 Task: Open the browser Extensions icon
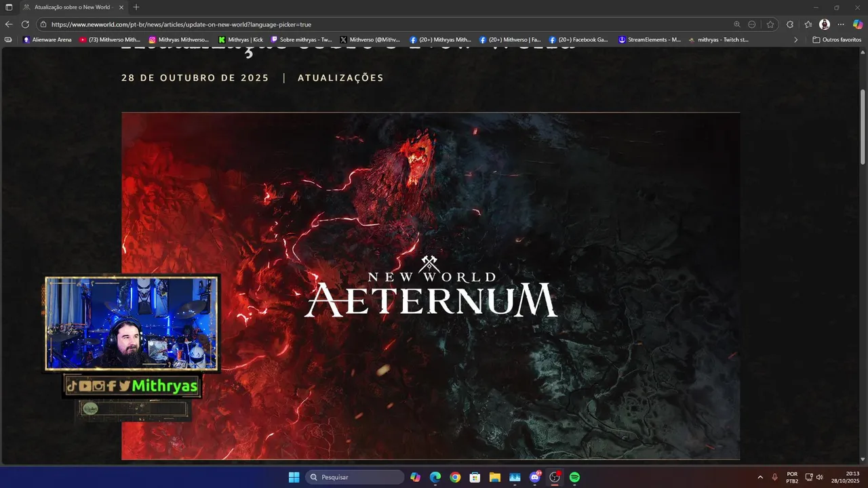coord(790,24)
